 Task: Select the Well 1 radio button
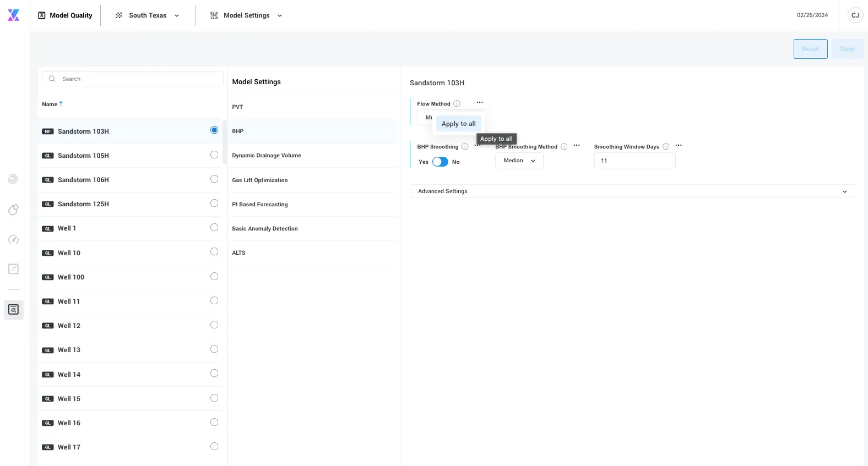[214, 227]
